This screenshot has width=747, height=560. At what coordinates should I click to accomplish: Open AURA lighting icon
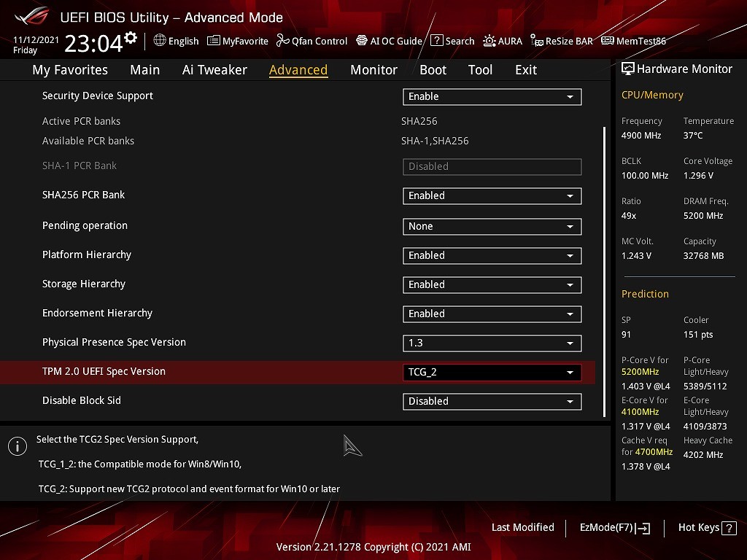(489, 41)
